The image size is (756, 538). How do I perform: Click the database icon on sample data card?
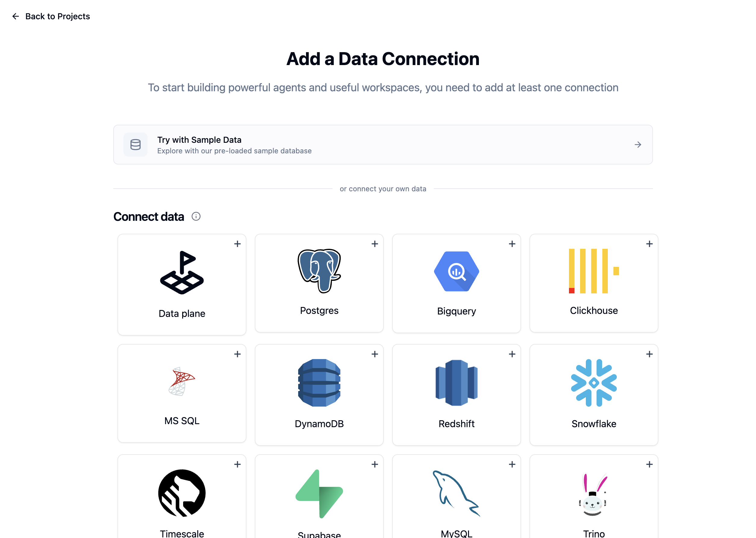coord(136,144)
